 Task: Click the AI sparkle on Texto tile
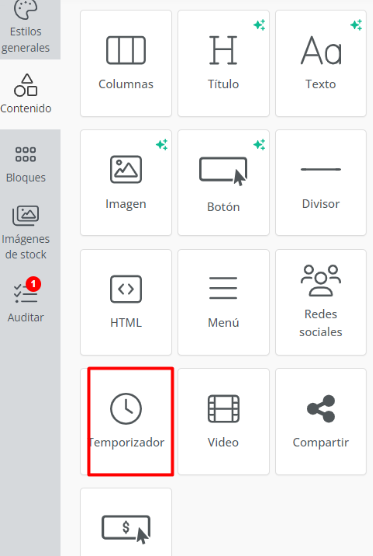pyautogui.click(x=356, y=25)
